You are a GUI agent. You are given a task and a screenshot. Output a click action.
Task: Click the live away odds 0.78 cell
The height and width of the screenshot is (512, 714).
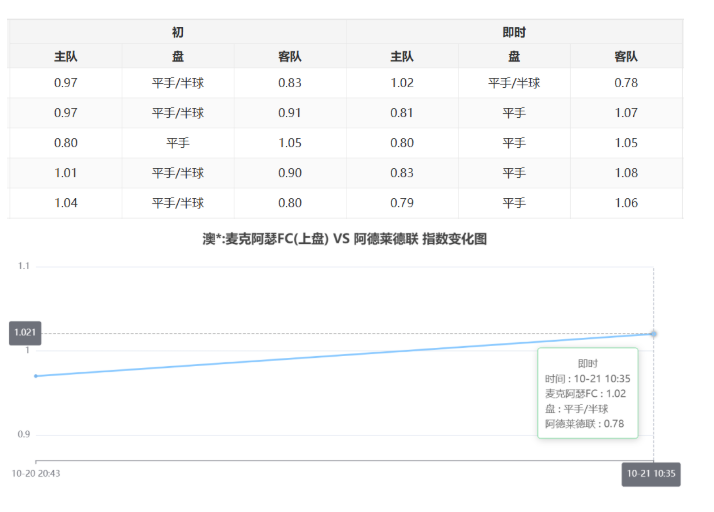pyautogui.click(x=626, y=83)
